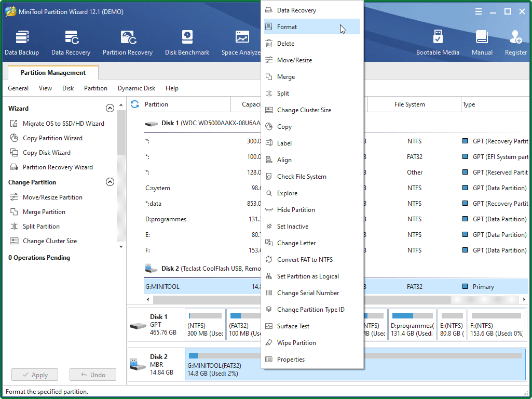Open the Partition menu
Viewport: 532px width, 399px height.
pos(96,88)
